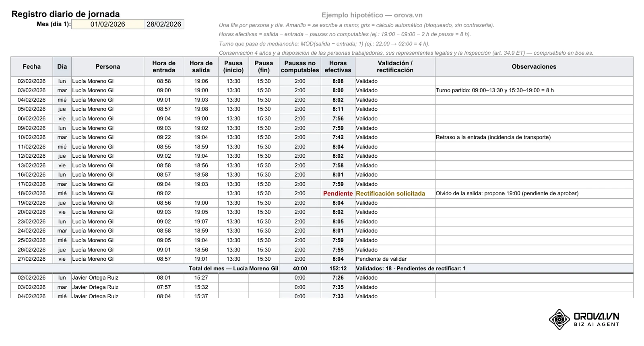Click the 'Rectificación solicitada' cell

pyautogui.click(x=395, y=194)
